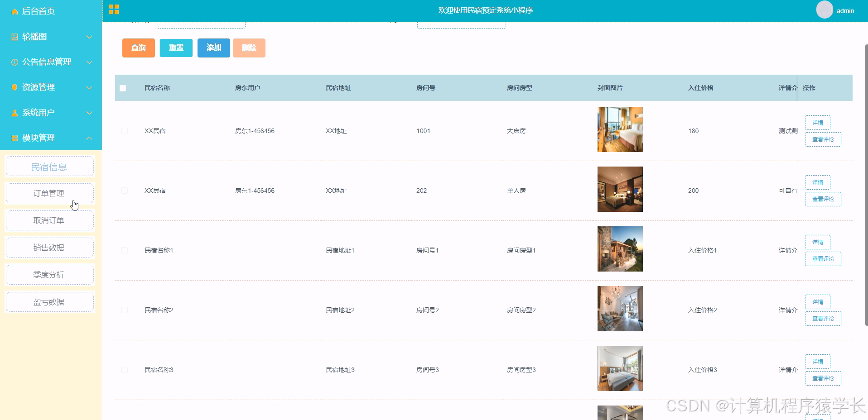Screen dimensions: 868x420
Task: Click the cover image of 民宿名称2
Action: [x=620, y=309]
